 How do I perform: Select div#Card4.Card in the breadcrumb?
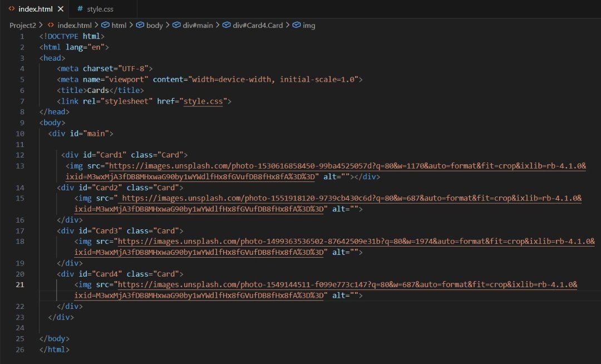point(258,25)
